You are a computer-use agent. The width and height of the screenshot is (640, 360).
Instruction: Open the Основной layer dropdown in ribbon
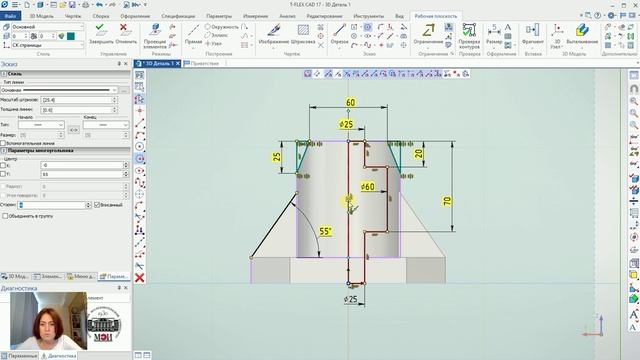(47, 27)
